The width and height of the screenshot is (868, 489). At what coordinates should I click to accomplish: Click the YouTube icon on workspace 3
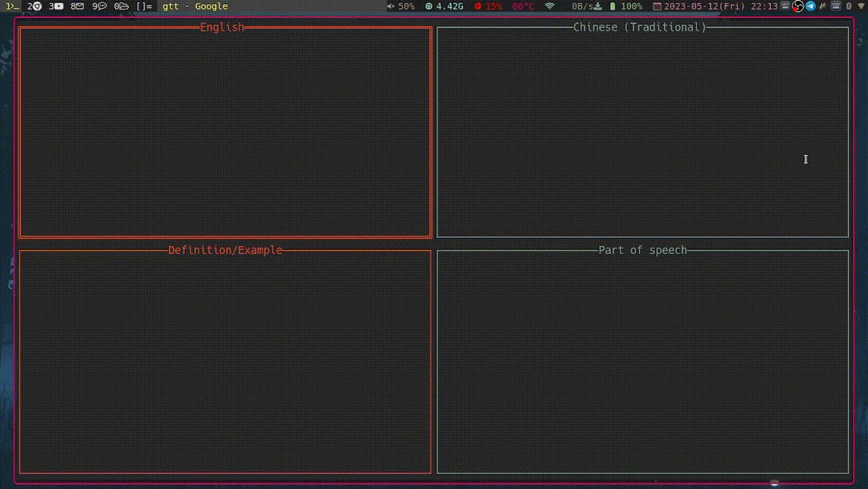point(59,6)
